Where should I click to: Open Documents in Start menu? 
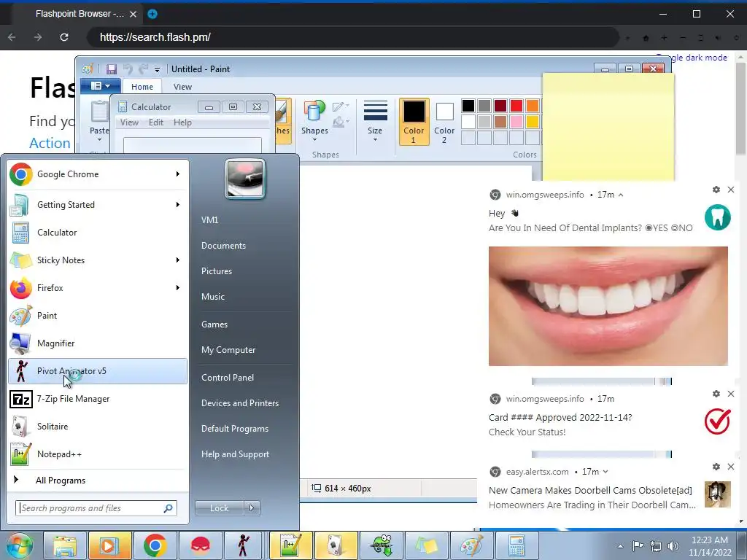pos(223,246)
